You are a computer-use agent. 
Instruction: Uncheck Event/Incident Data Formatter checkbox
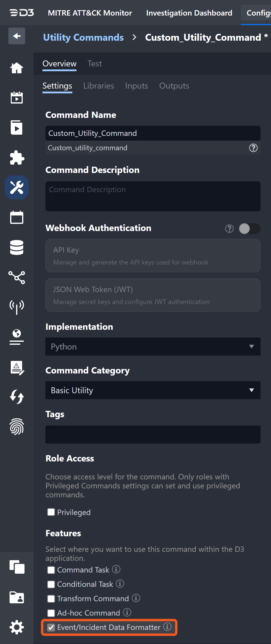pyautogui.click(x=51, y=627)
